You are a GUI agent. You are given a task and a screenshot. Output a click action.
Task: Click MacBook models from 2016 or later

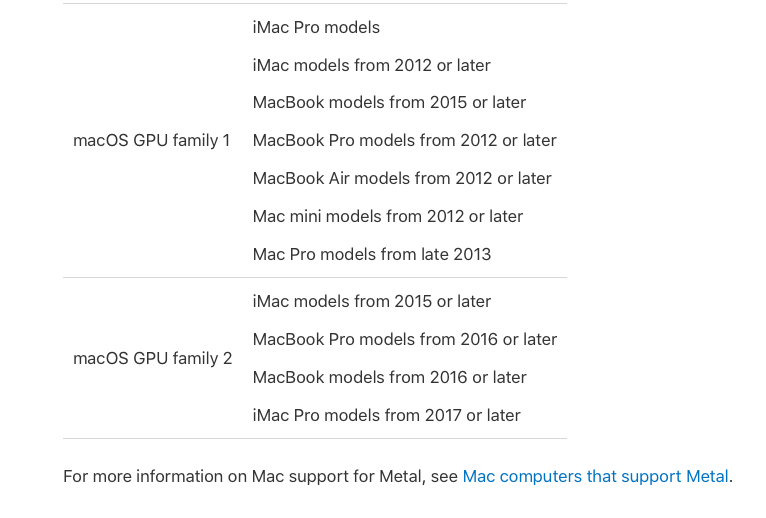389,378
